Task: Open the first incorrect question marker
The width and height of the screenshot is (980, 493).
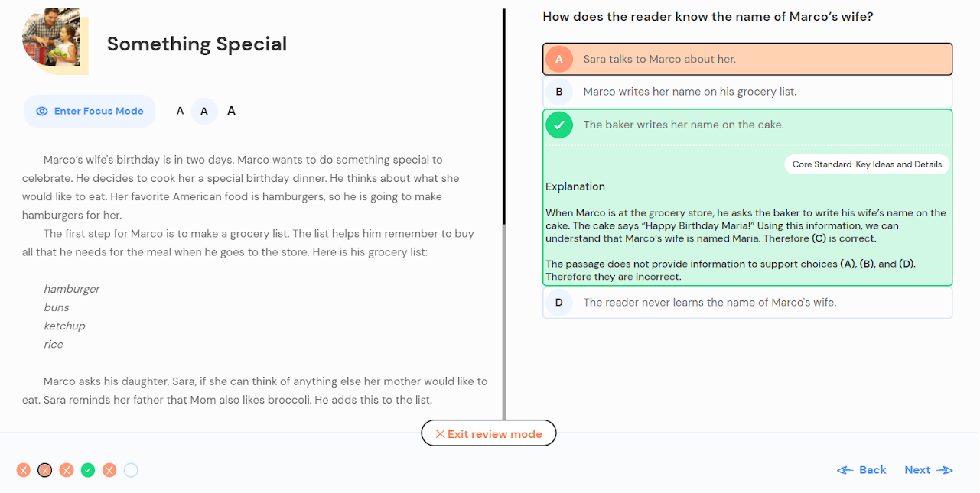Action: pos(24,470)
